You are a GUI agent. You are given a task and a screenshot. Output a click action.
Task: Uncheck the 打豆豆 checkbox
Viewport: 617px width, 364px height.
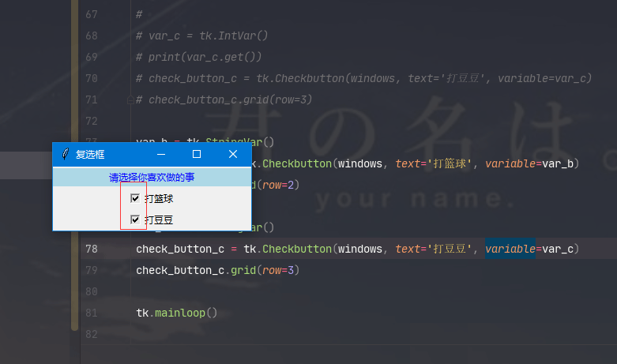(x=135, y=220)
